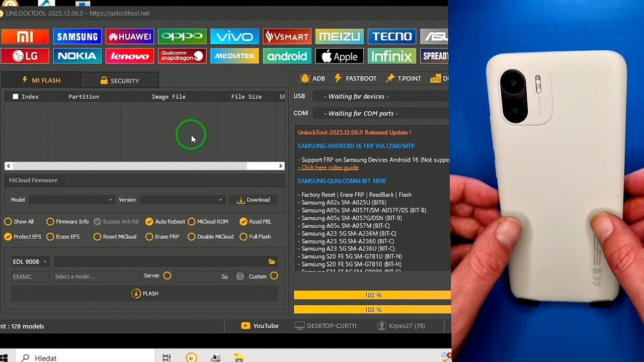
Task: Select the Oppo brand logo
Action: tap(182, 36)
